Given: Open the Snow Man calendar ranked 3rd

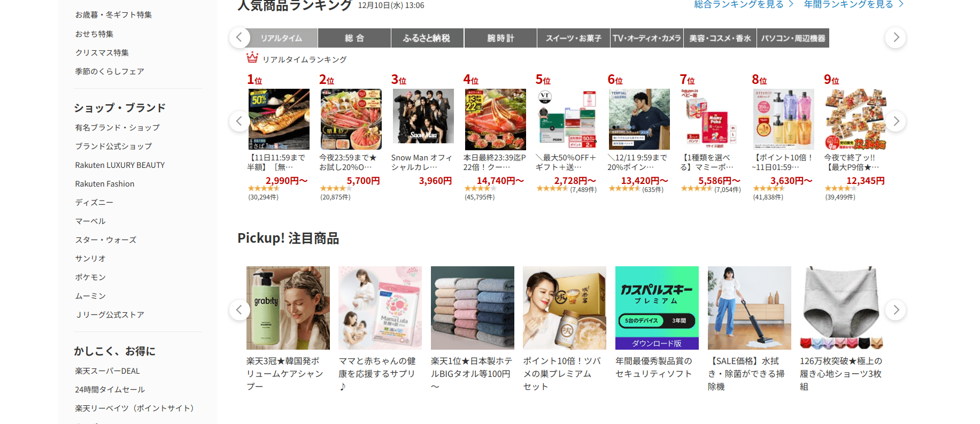Looking at the screenshot, I should 423,116.
